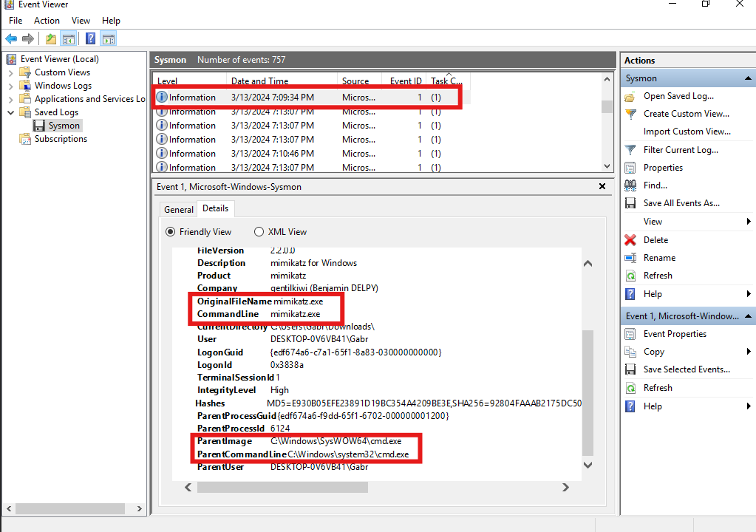Click the details pane scroll-right arrow
Image resolution: width=756 pixels, height=532 pixels.
coord(565,488)
